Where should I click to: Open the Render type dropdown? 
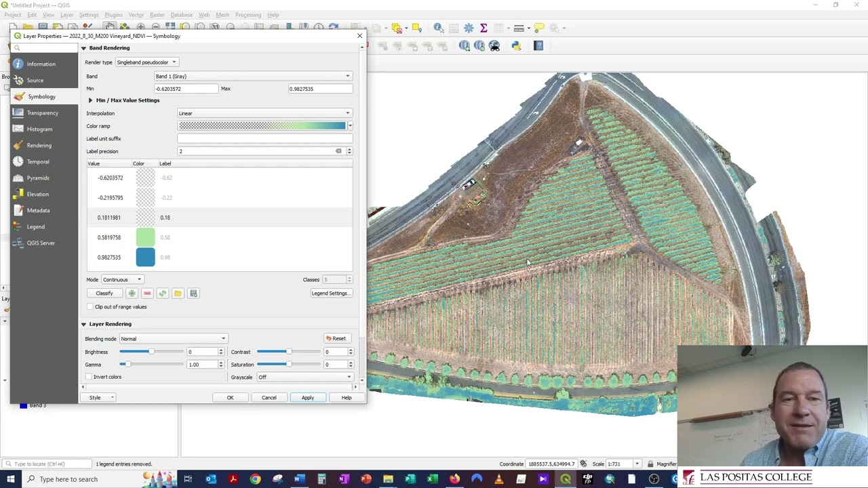146,62
